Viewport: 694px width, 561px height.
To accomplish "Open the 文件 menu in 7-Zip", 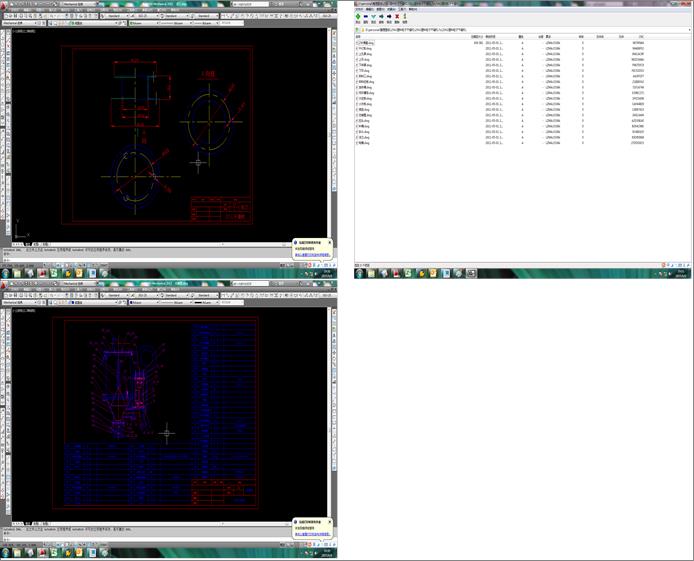I will click(x=360, y=10).
